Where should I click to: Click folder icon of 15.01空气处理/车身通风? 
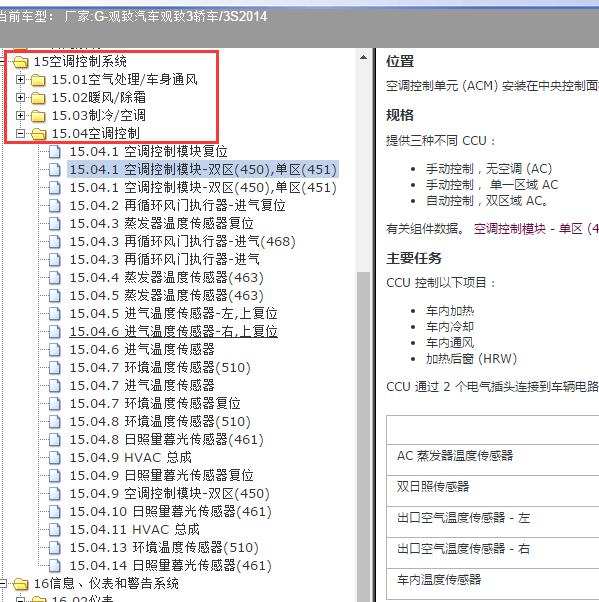click(x=38, y=80)
